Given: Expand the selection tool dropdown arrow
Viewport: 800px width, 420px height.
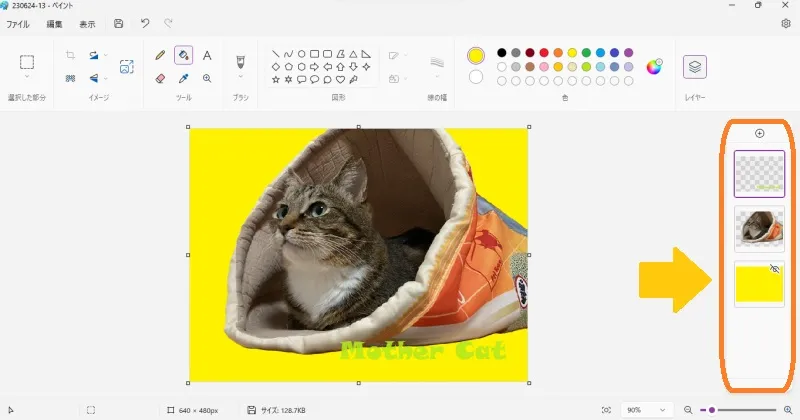Looking at the screenshot, I should (27, 77).
